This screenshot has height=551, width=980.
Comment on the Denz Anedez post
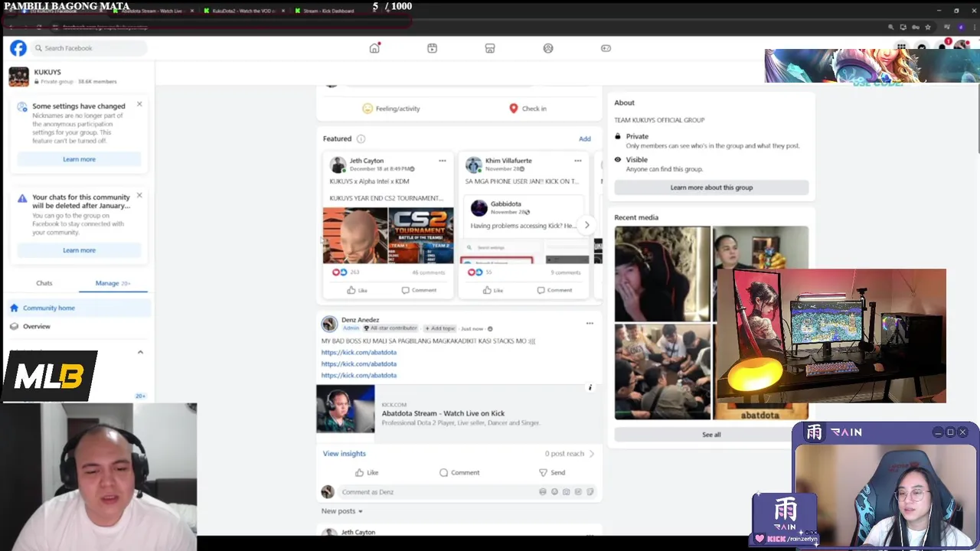click(459, 473)
